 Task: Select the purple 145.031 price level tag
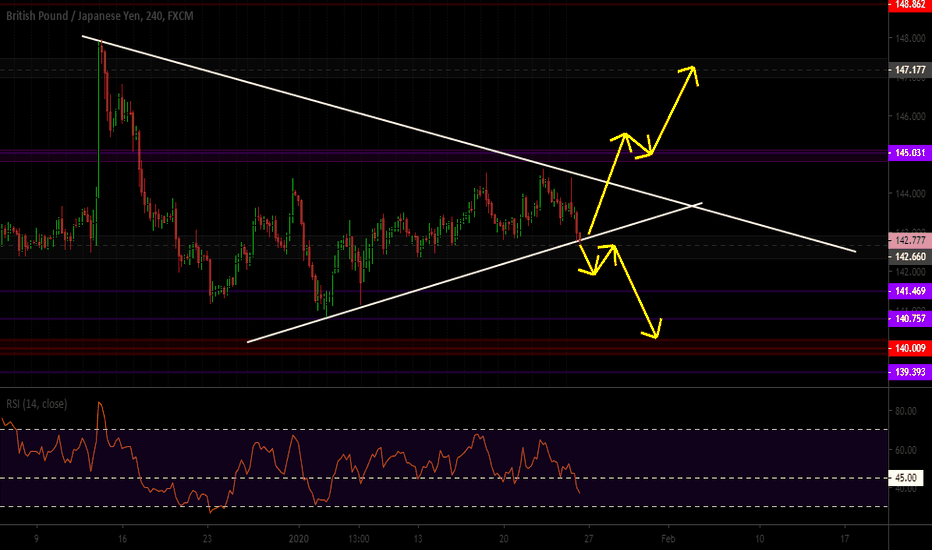tap(910, 153)
